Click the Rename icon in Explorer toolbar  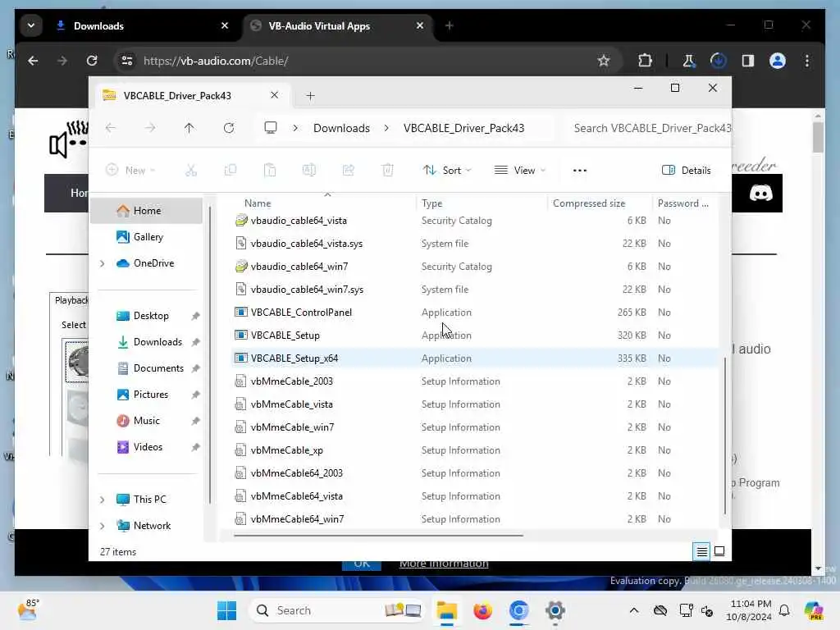[309, 171]
